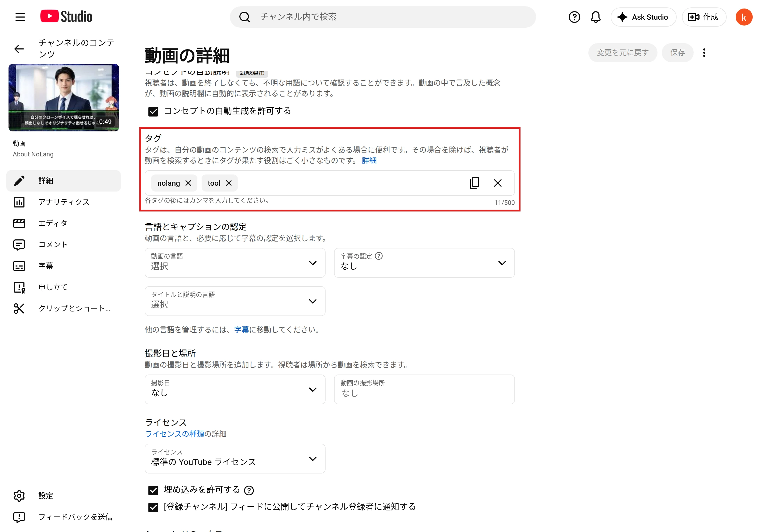Open the three-dot more options menu
Image resolution: width=766 pixels, height=532 pixels.
tap(704, 53)
